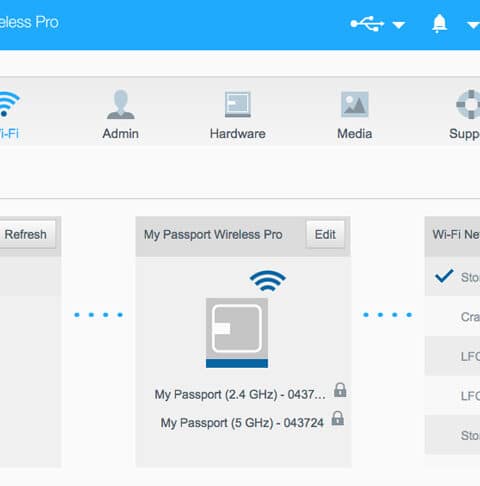This screenshot has width=480, height=486.
Task: Click Edit for My Passport Wireless Pro
Action: coord(325,234)
